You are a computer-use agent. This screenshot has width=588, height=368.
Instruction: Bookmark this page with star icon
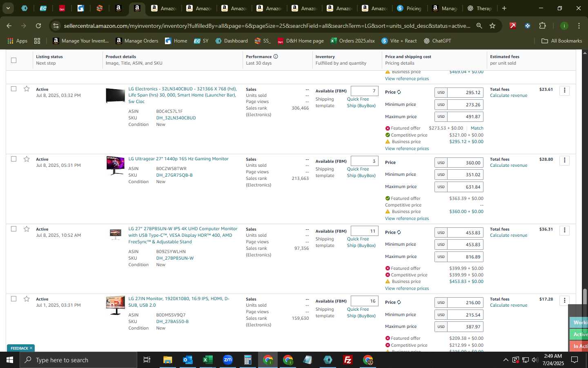(x=492, y=26)
